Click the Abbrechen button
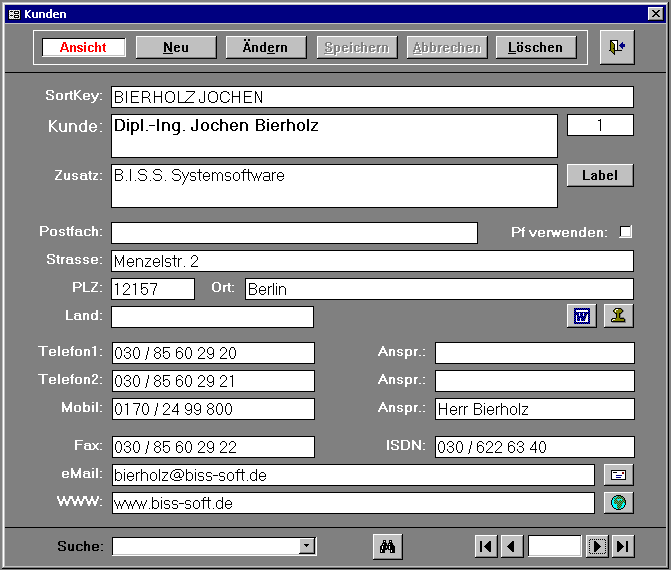Image resolution: width=671 pixels, height=570 pixels. [447, 47]
